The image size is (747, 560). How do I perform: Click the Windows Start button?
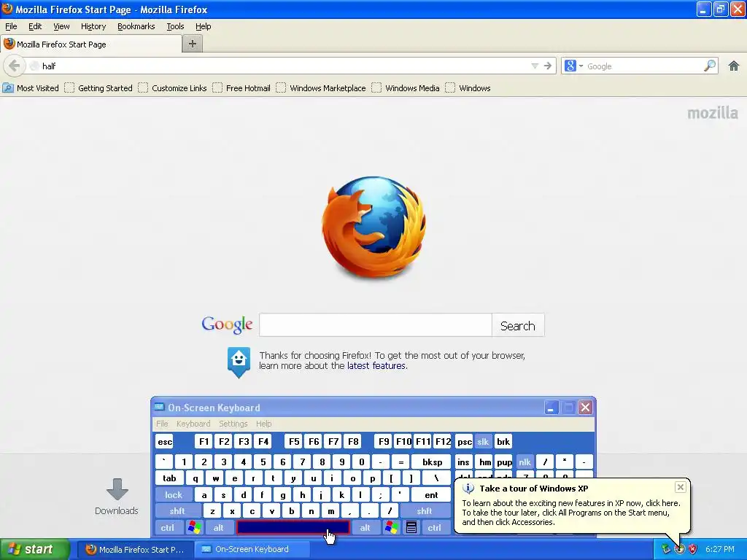click(34, 549)
